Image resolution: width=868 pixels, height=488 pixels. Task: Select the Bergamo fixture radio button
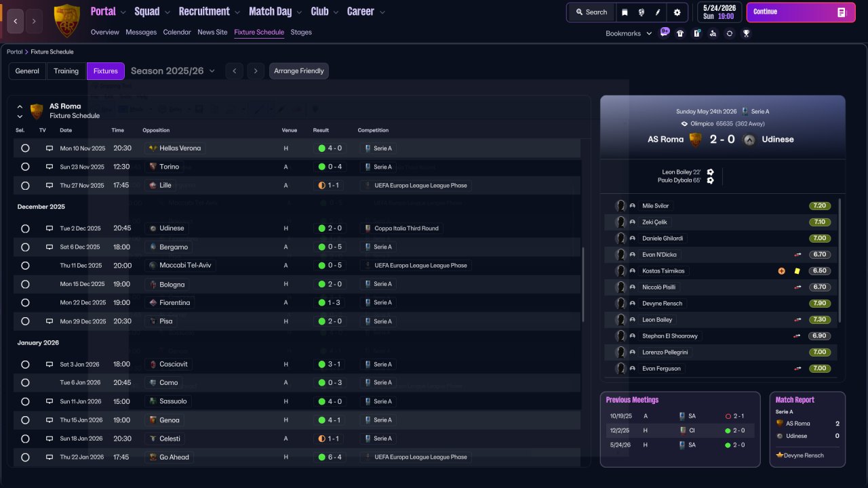point(25,247)
